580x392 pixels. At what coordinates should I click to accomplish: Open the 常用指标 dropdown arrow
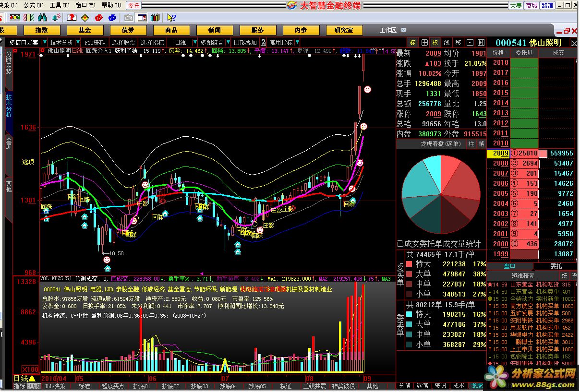pos(297,42)
